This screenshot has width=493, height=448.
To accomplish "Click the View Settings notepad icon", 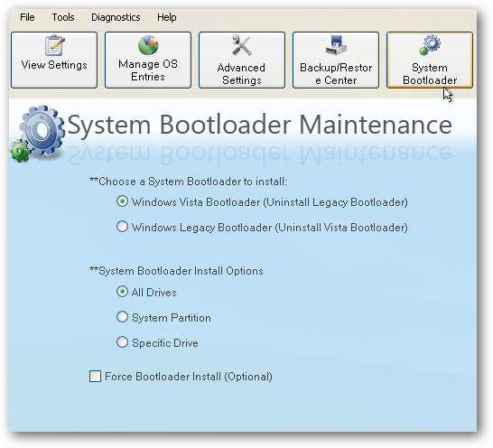I will 55,45.
